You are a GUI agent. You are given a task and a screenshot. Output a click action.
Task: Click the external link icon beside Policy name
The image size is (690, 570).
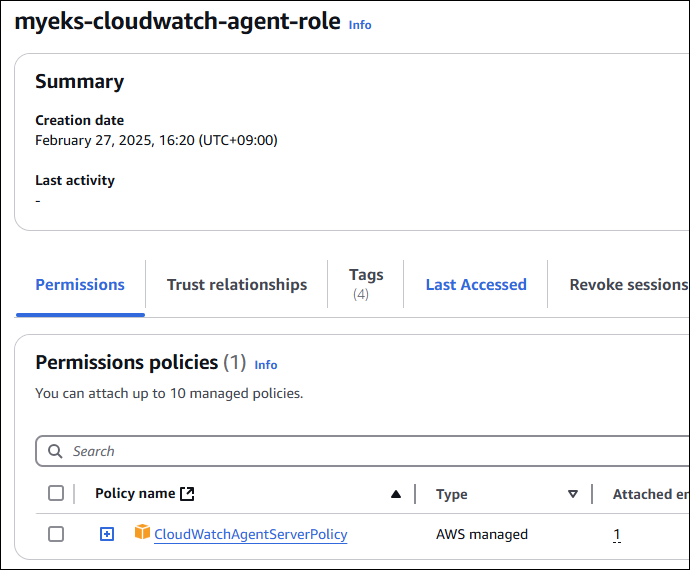(x=186, y=493)
